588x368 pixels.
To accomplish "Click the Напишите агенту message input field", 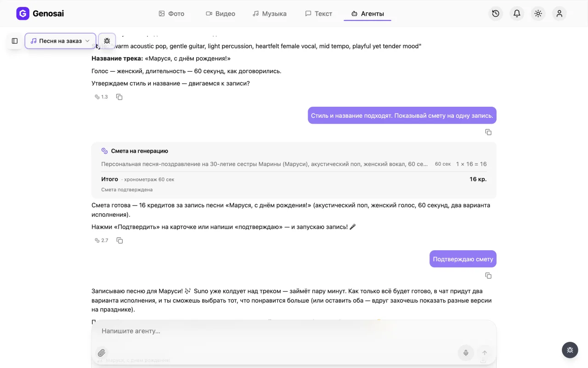I will pos(294,331).
